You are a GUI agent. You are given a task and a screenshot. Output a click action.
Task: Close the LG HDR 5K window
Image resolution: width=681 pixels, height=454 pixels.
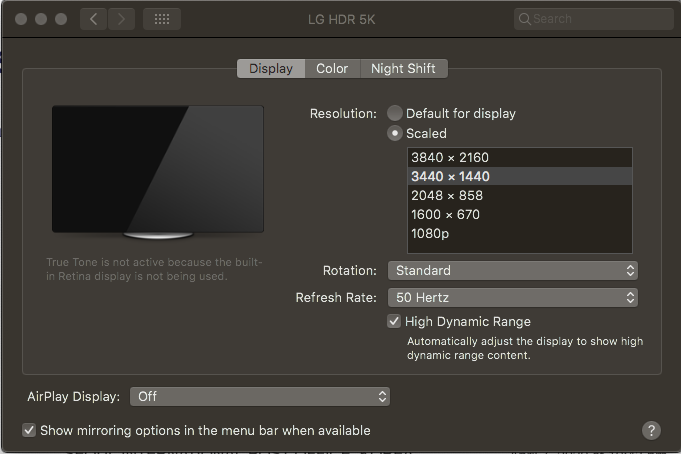point(21,19)
